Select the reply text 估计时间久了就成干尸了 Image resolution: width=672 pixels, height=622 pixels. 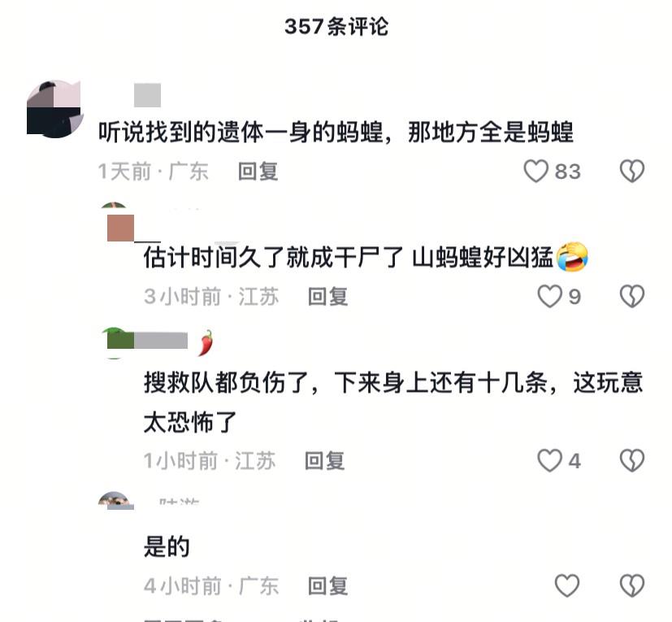273,258
